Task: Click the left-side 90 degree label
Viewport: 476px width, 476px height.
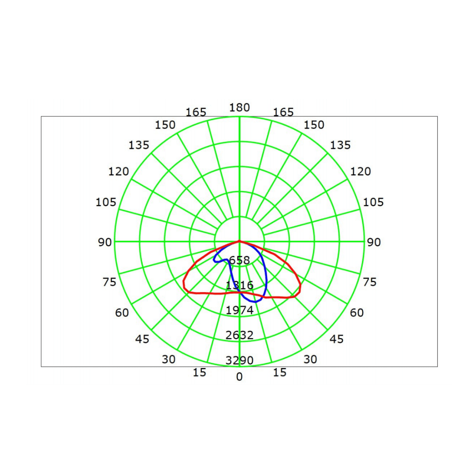Action: pyautogui.click(x=105, y=242)
